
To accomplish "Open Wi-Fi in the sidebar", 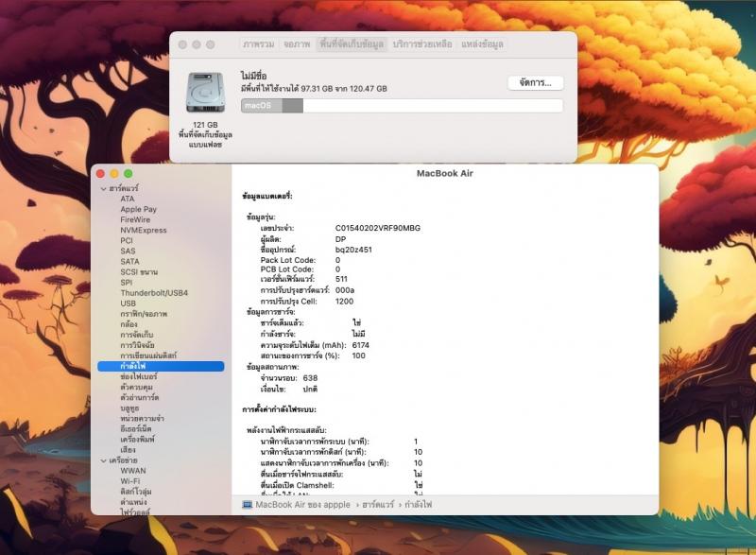I will click(130, 481).
